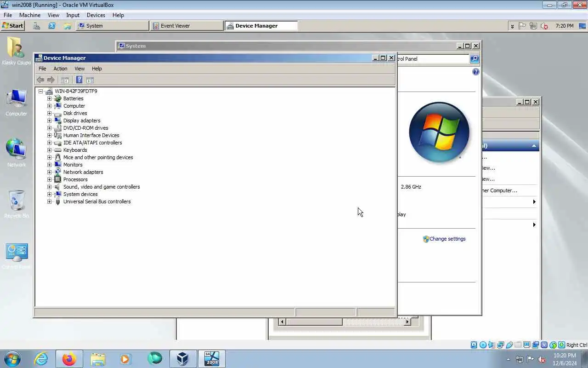The width and height of the screenshot is (588, 368).
Task: Expand the IDE ATA/ATAPI controllers node
Action: [49, 143]
